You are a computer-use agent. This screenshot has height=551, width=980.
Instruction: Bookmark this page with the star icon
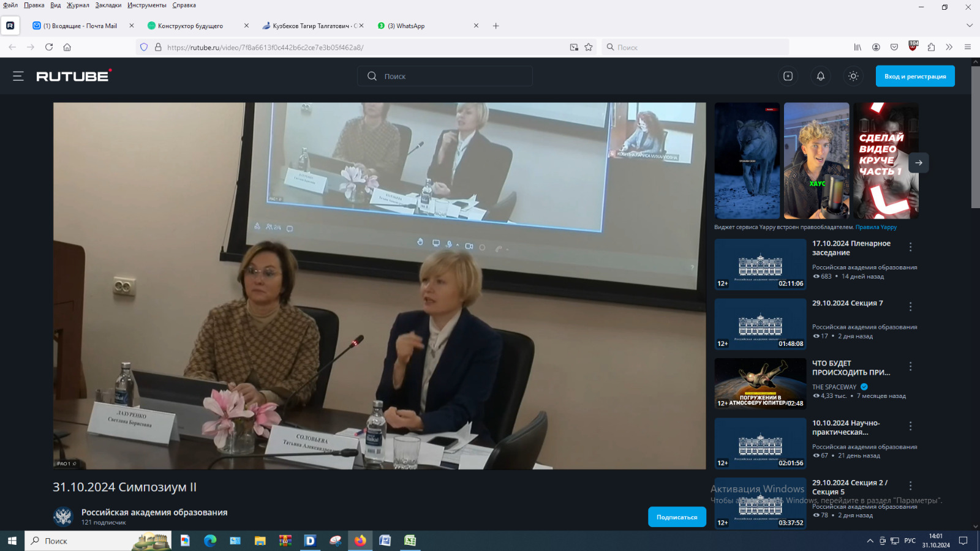589,47
